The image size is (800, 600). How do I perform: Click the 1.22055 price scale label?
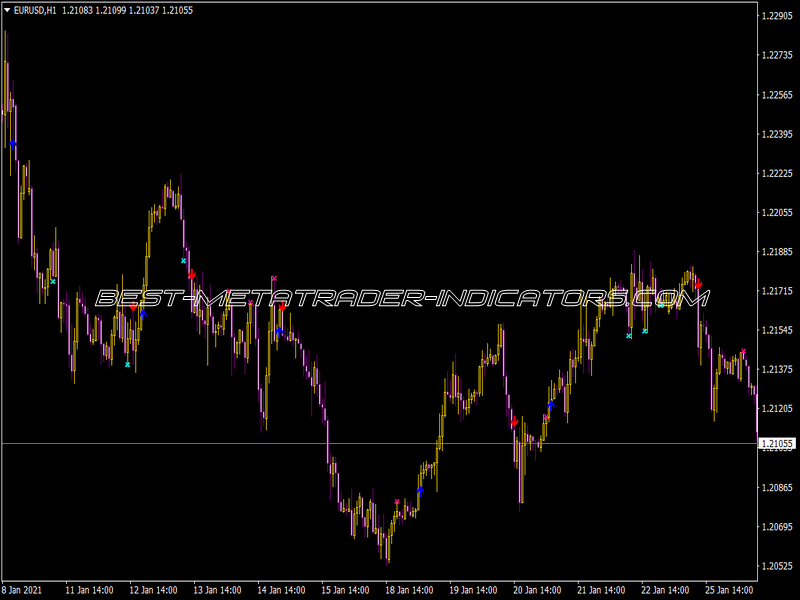click(x=777, y=212)
